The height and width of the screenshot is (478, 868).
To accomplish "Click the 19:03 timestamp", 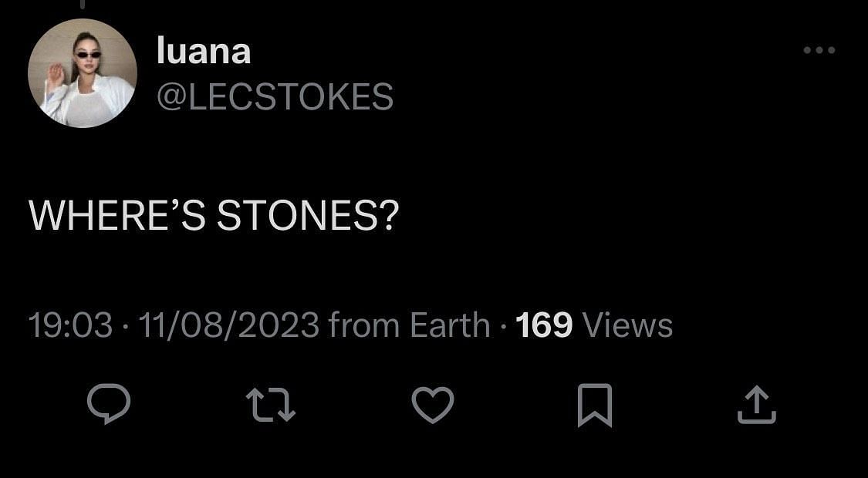I will (70, 325).
